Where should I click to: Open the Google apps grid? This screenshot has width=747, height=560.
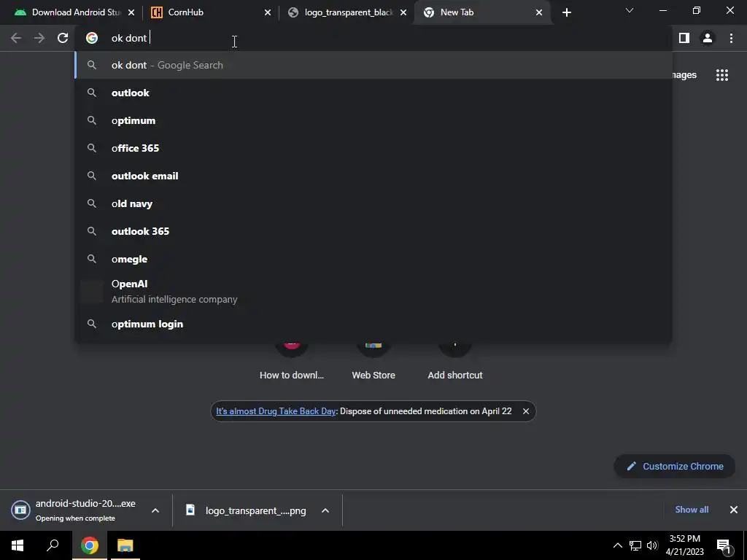pos(721,75)
